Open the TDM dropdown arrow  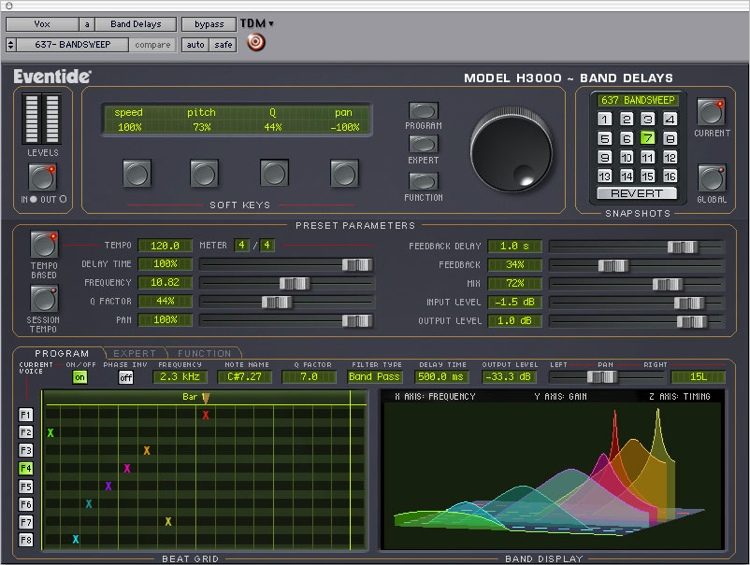point(271,24)
